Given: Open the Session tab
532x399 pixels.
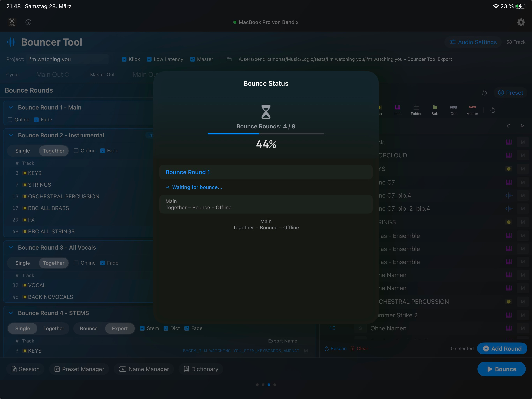Looking at the screenshot, I should click(26, 369).
